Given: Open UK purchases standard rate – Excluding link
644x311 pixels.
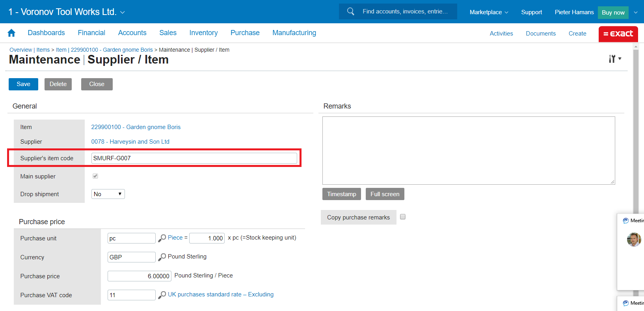Looking at the screenshot, I should click(221, 294).
